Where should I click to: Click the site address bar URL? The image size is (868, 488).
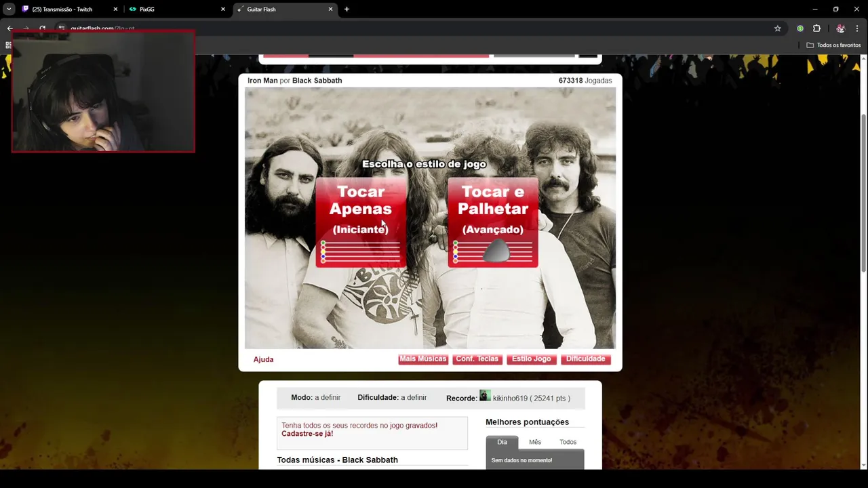point(102,29)
